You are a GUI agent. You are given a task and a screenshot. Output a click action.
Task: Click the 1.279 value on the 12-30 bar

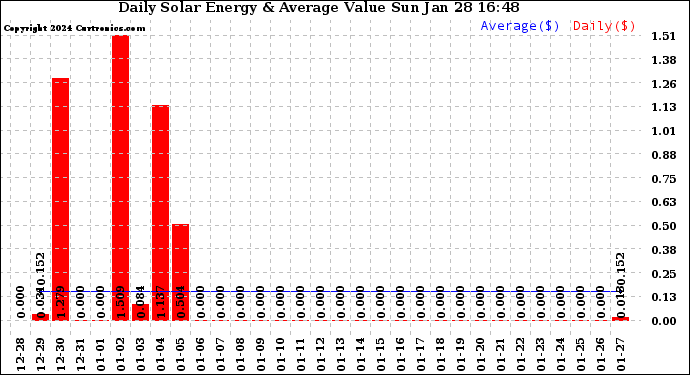click(x=61, y=302)
